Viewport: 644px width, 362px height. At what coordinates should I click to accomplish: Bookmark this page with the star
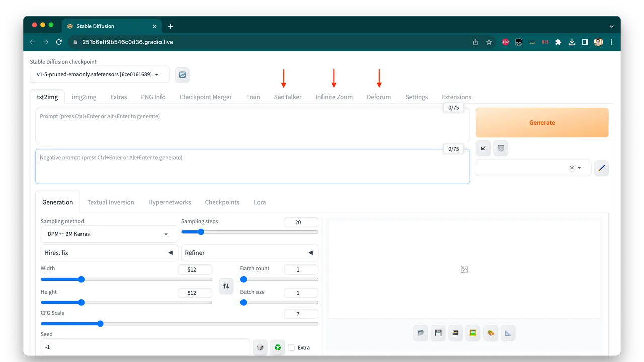click(x=489, y=42)
